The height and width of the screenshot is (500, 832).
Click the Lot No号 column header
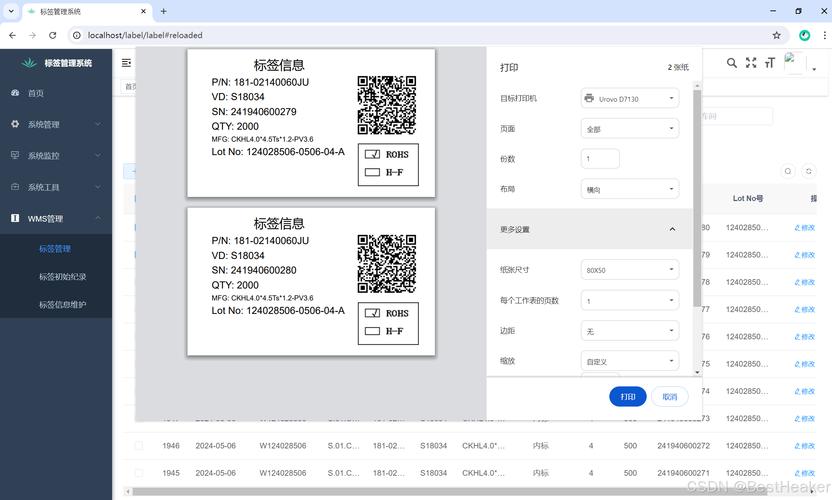coord(748,199)
